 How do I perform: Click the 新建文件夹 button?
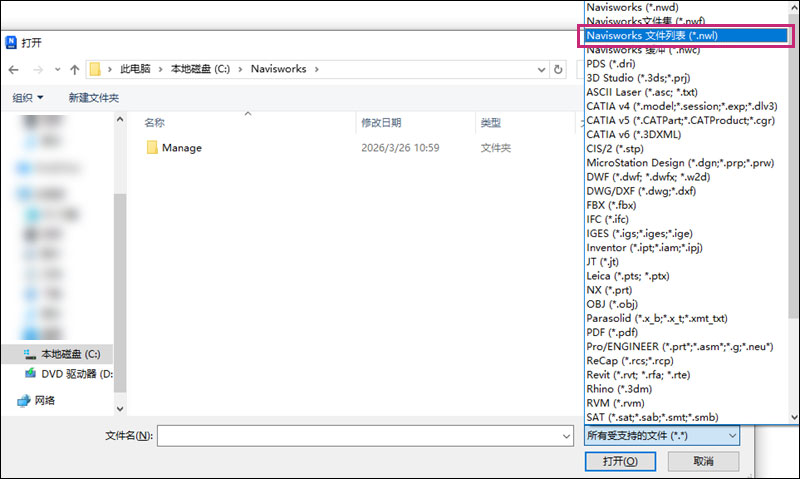click(94, 97)
